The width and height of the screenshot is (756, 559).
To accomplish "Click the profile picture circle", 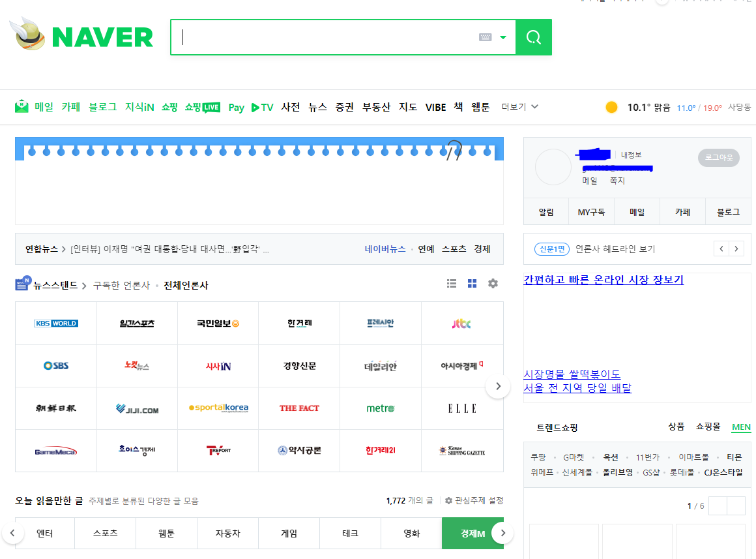I will (x=553, y=167).
